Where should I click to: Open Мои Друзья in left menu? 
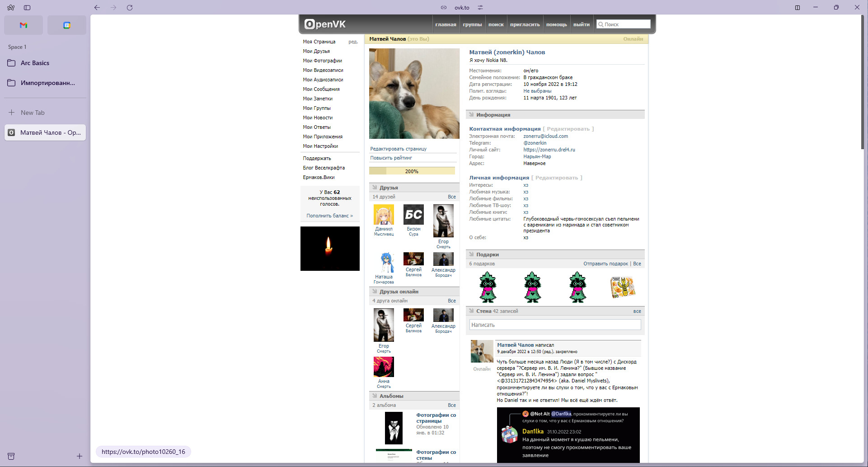tap(316, 51)
